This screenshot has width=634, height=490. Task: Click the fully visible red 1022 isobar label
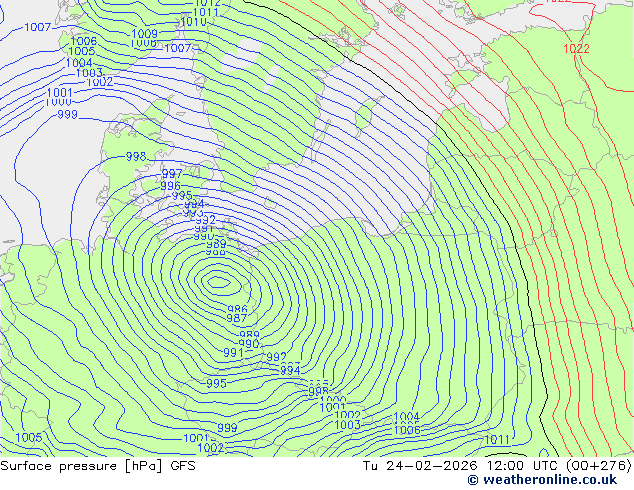(576, 49)
